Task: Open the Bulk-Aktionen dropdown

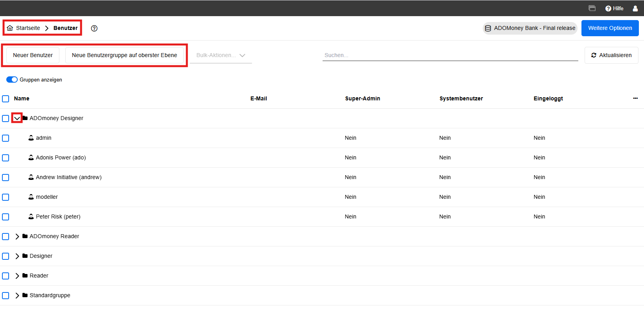Action: tap(221, 56)
